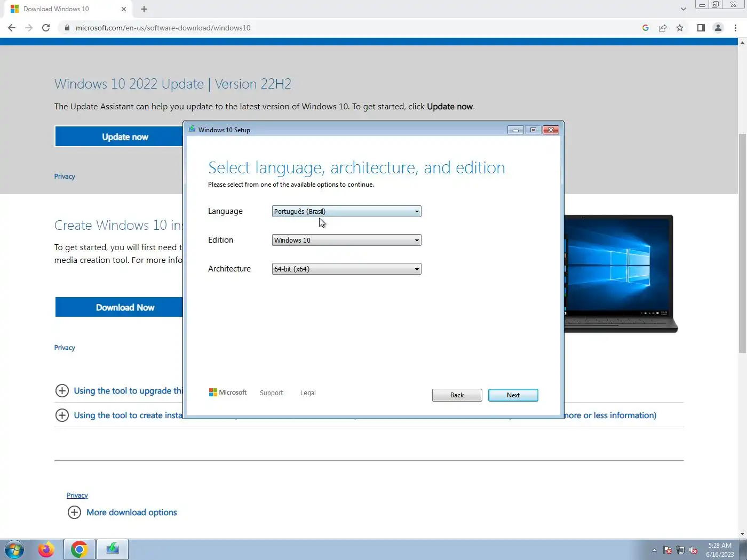This screenshot has height=560, width=747.
Task: Launch Firefox from the taskbar
Action: coord(46,549)
